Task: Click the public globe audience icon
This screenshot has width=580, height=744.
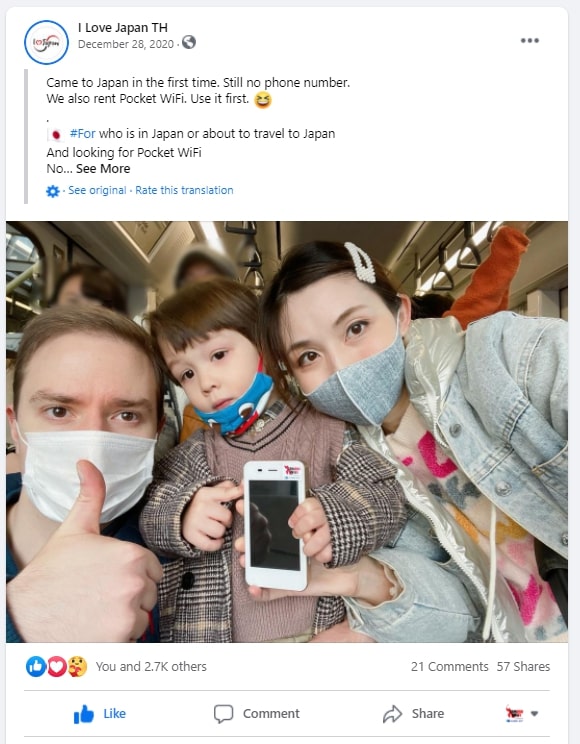Action: pos(189,43)
